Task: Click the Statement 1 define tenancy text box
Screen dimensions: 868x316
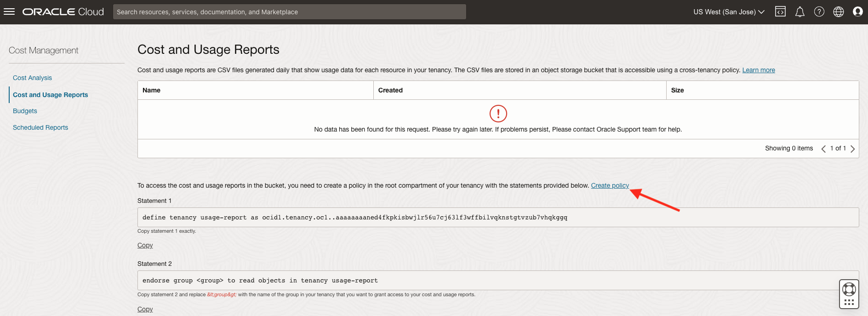Action: click(x=498, y=217)
